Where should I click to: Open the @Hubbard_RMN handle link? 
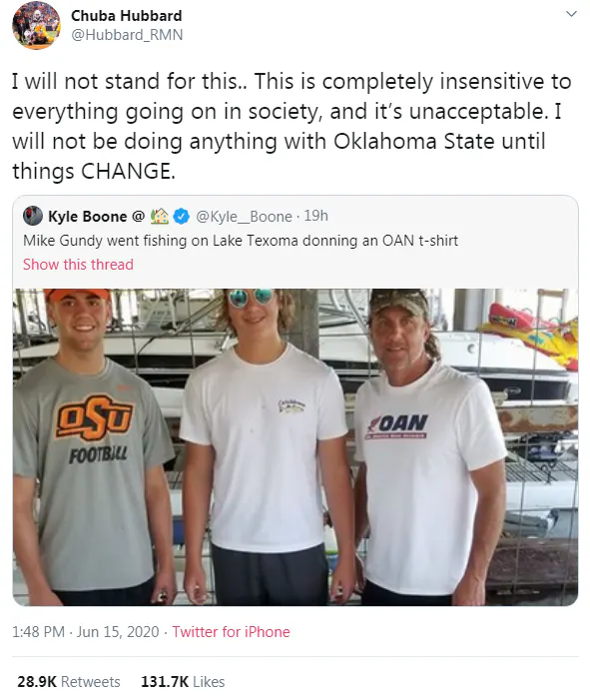127,35
